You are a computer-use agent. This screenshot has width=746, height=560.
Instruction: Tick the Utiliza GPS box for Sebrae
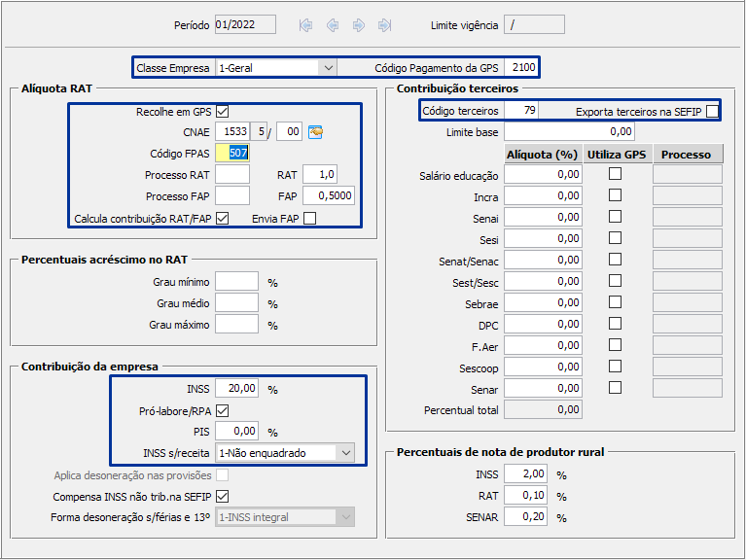[x=615, y=303]
